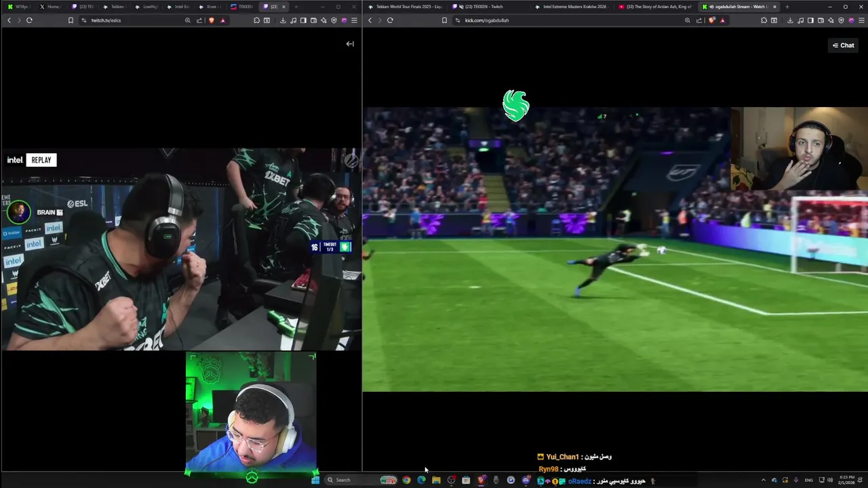This screenshot has height=488, width=868.
Task: Open hamburger menu in Kick browser window
Action: [861, 20]
